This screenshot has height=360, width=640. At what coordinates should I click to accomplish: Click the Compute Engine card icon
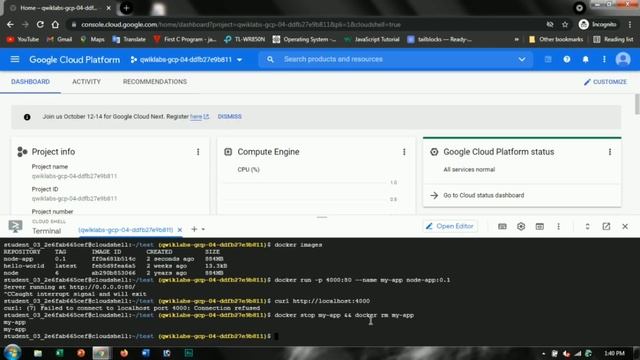(x=228, y=152)
